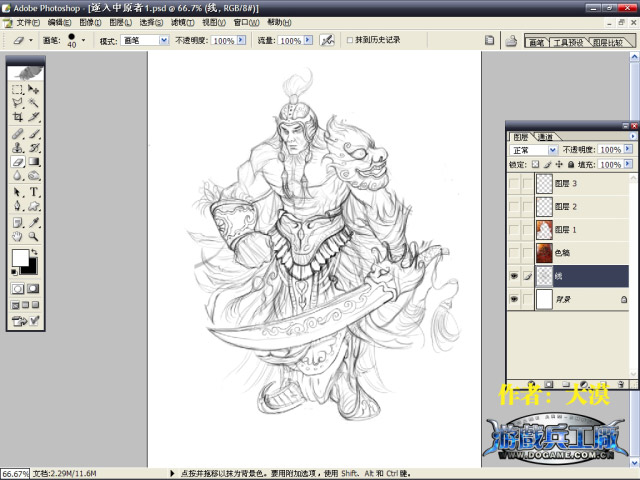Screen dimensions: 640x480
Task: Select the Path Selection arrow tool
Action: tap(17, 192)
